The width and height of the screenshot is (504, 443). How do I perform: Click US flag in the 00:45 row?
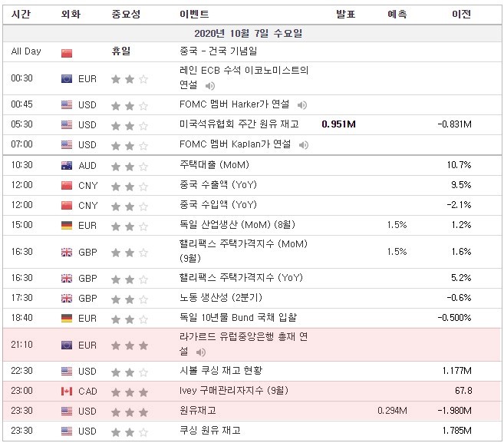coord(67,105)
